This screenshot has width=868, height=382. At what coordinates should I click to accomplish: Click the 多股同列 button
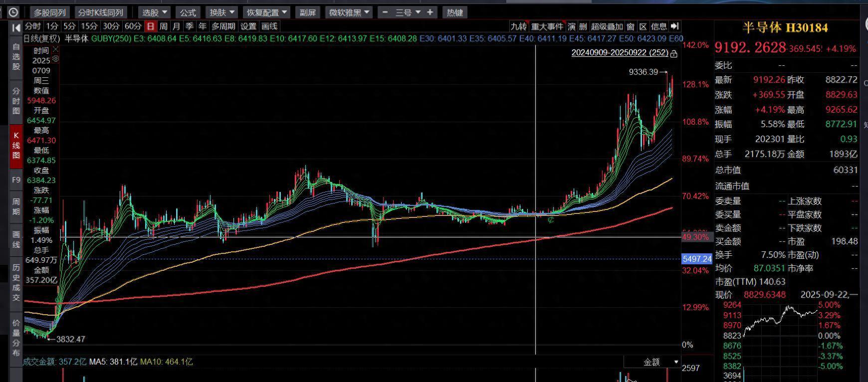pyautogui.click(x=50, y=12)
